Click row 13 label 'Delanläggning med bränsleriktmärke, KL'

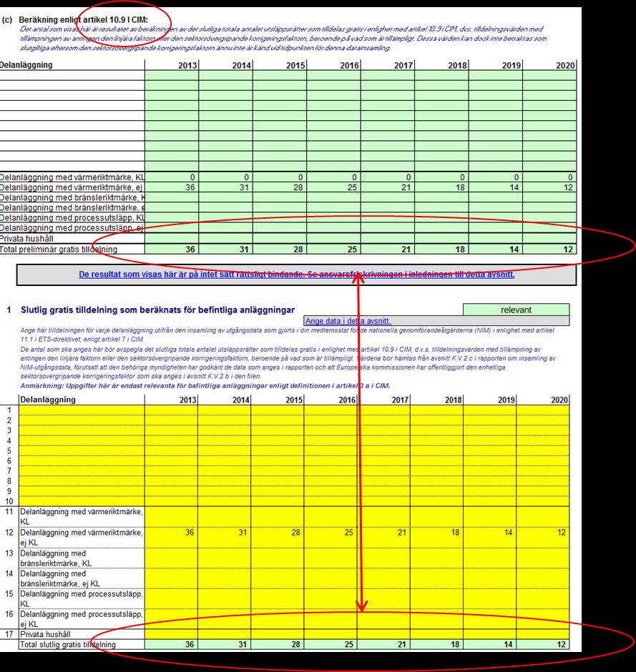(57, 558)
